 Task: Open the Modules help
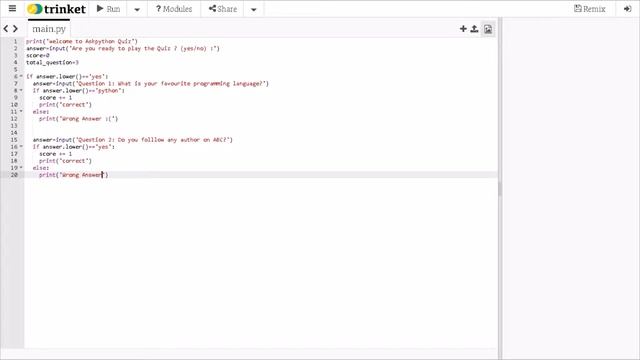point(174,9)
